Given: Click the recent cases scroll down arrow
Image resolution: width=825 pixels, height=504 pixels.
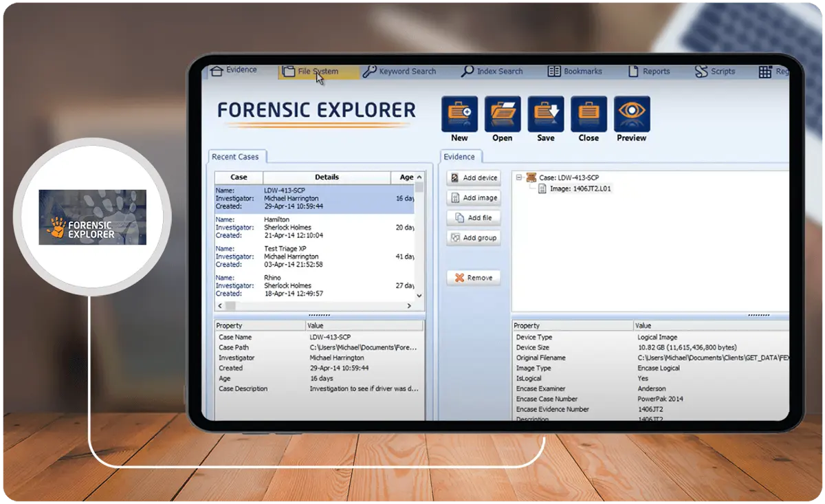Looking at the screenshot, I should tap(420, 295).
